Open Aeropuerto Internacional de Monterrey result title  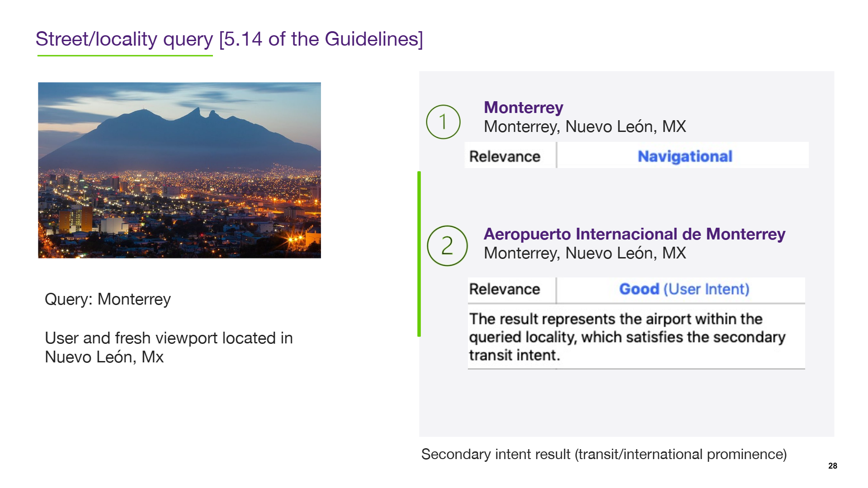[x=634, y=234]
